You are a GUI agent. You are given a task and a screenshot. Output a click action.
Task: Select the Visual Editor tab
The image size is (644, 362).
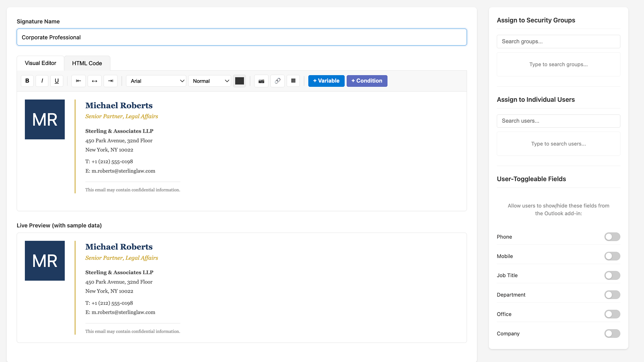40,63
